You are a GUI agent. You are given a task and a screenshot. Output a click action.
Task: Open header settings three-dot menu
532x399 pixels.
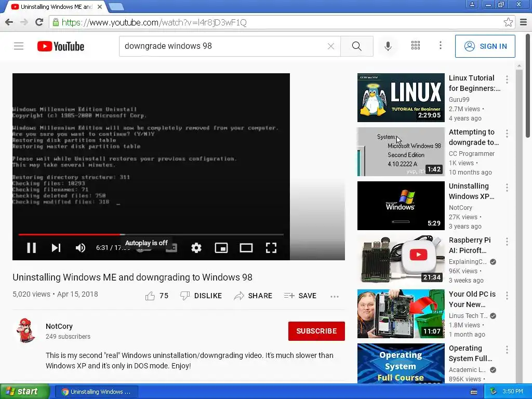tap(441, 46)
